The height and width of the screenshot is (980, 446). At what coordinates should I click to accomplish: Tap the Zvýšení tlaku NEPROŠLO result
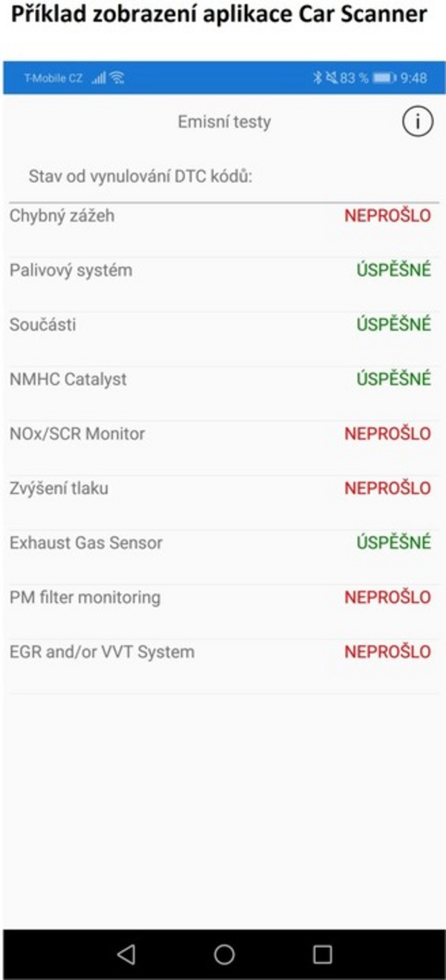pos(223,488)
